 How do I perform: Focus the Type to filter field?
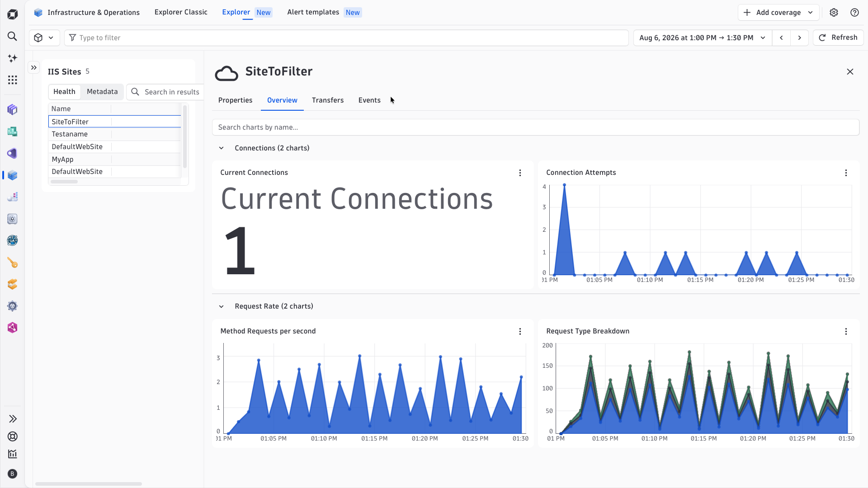(346, 38)
